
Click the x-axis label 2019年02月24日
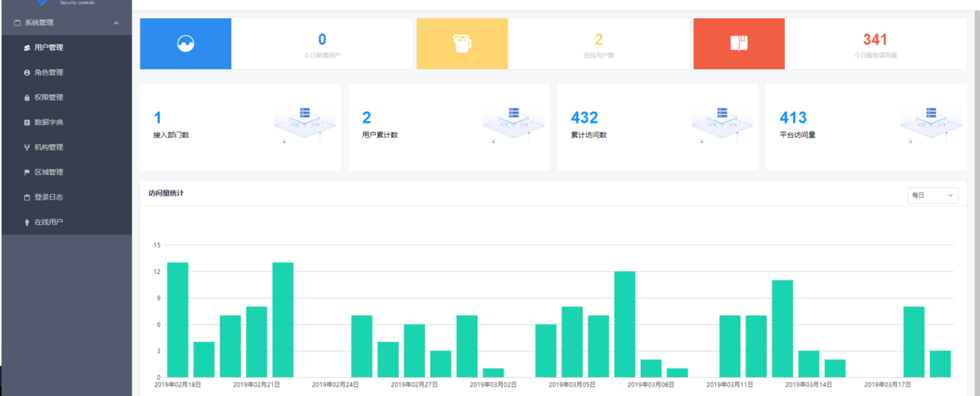(335, 384)
